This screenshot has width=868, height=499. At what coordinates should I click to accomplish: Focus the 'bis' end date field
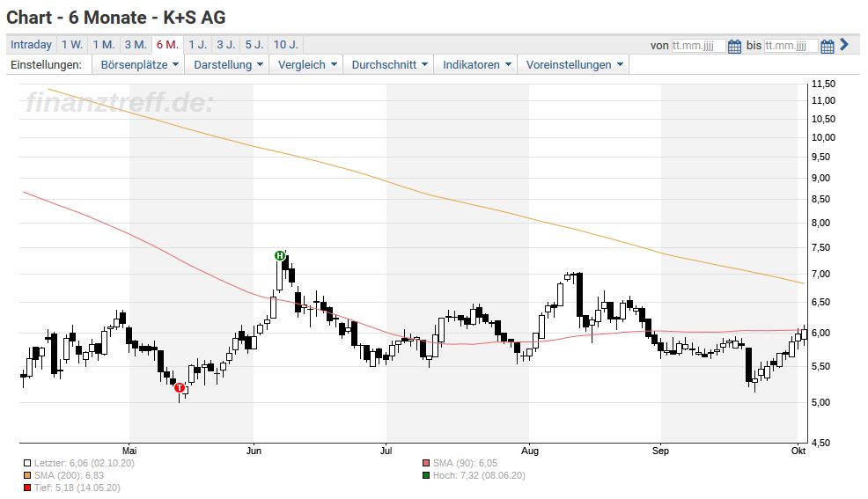(791, 46)
